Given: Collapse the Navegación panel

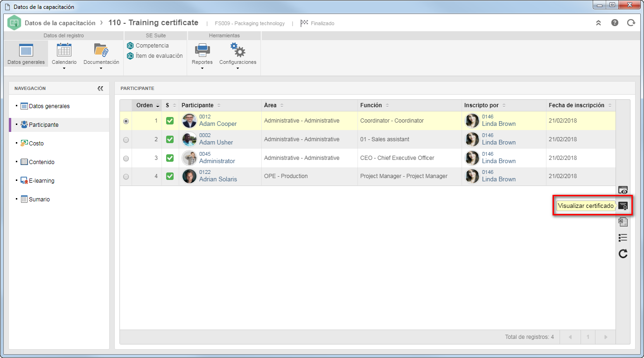Looking at the screenshot, I should pos(100,88).
